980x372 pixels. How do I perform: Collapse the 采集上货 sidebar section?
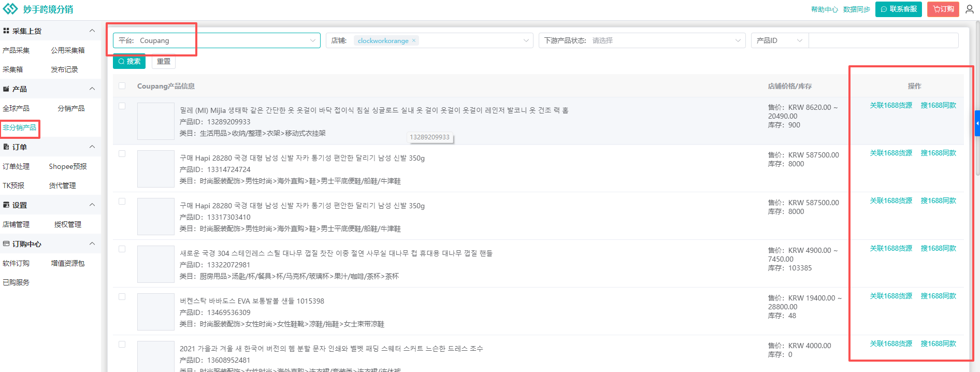point(92,31)
